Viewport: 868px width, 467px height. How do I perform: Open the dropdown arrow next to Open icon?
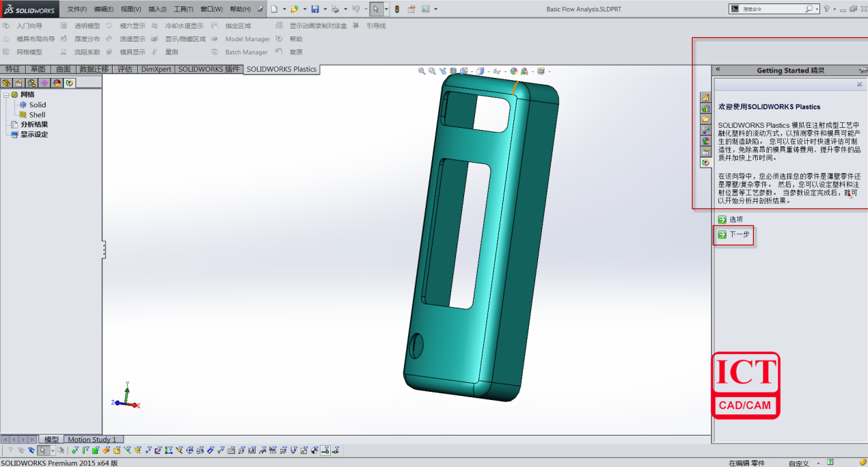[x=303, y=10]
